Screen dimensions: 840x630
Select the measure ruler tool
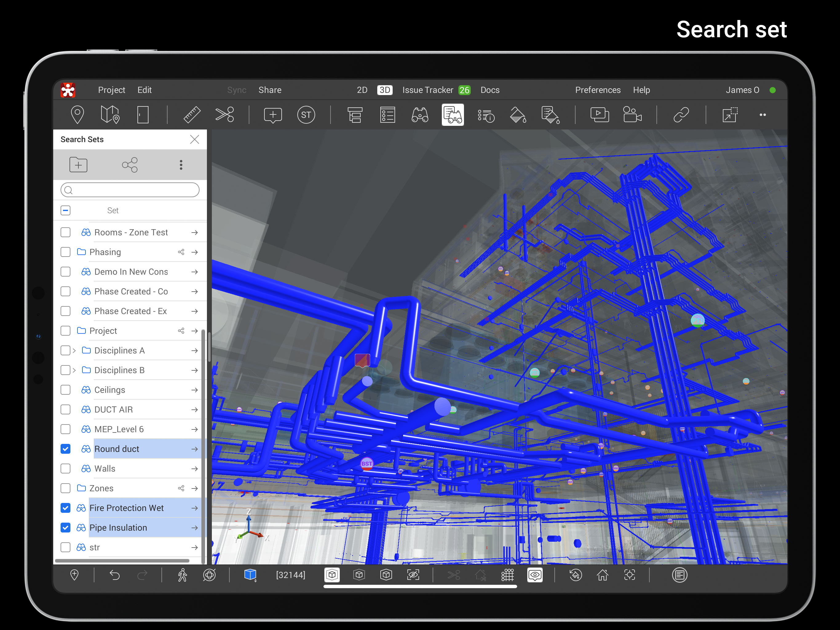(x=192, y=115)
